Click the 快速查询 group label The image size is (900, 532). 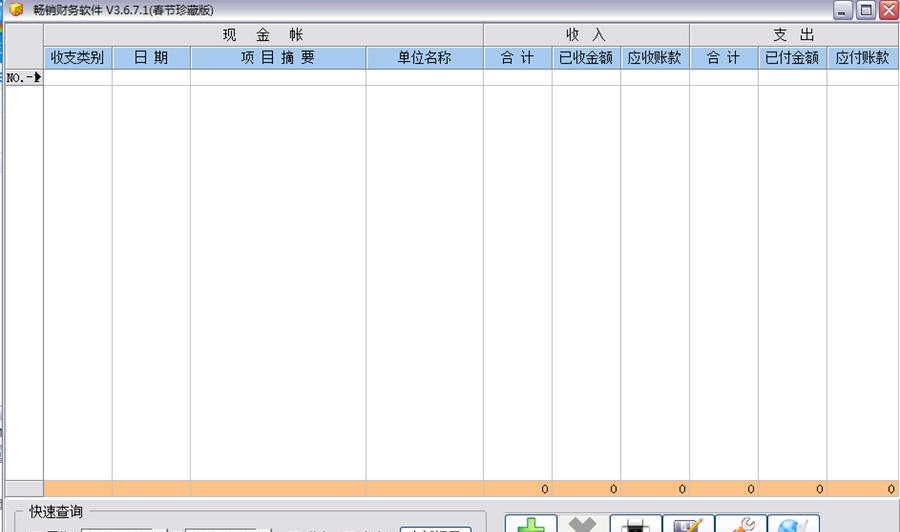click(x=56, y=511)
